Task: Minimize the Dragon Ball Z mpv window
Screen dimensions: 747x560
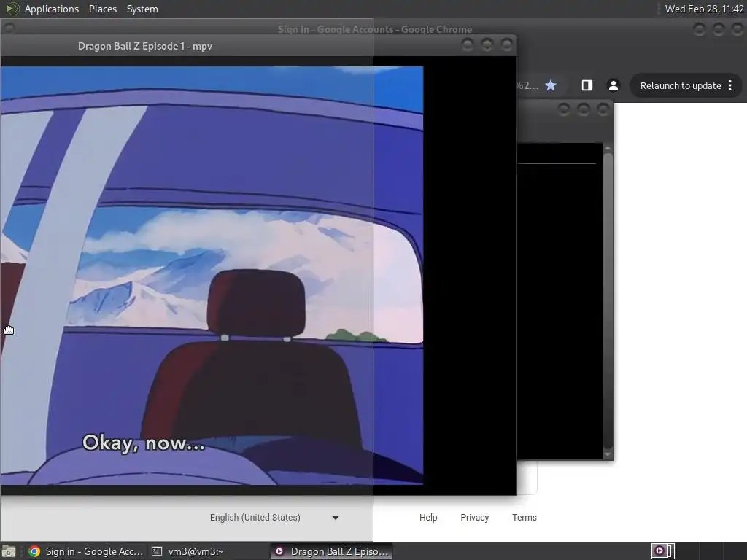Action: [468, 44]
